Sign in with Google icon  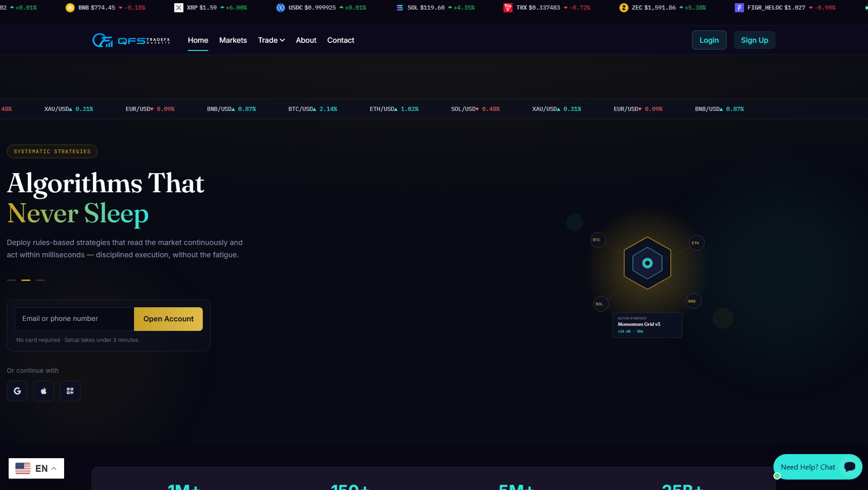point(17,391)
